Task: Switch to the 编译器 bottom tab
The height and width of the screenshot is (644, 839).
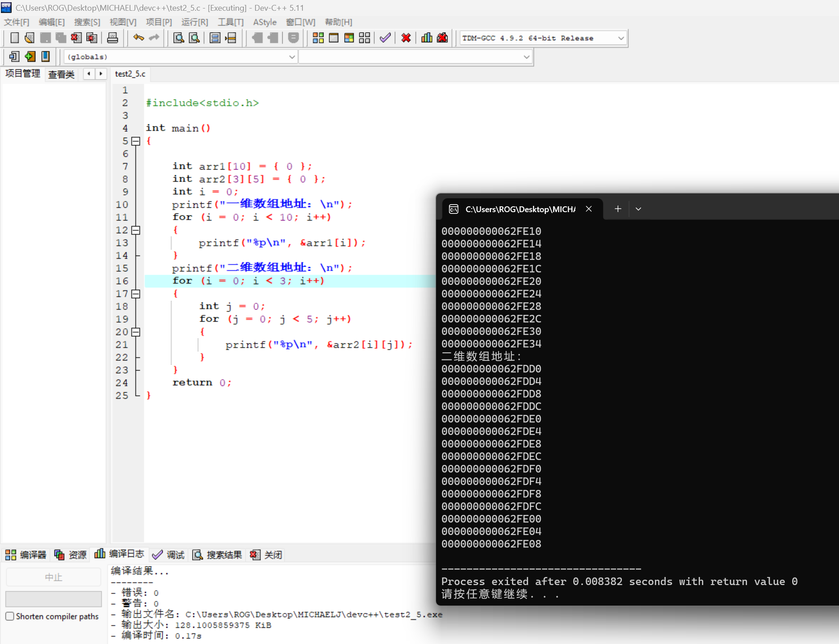Action: (26, 555)
